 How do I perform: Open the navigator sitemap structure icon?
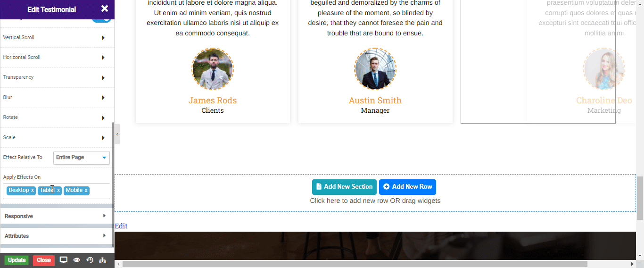click(102, 260)
